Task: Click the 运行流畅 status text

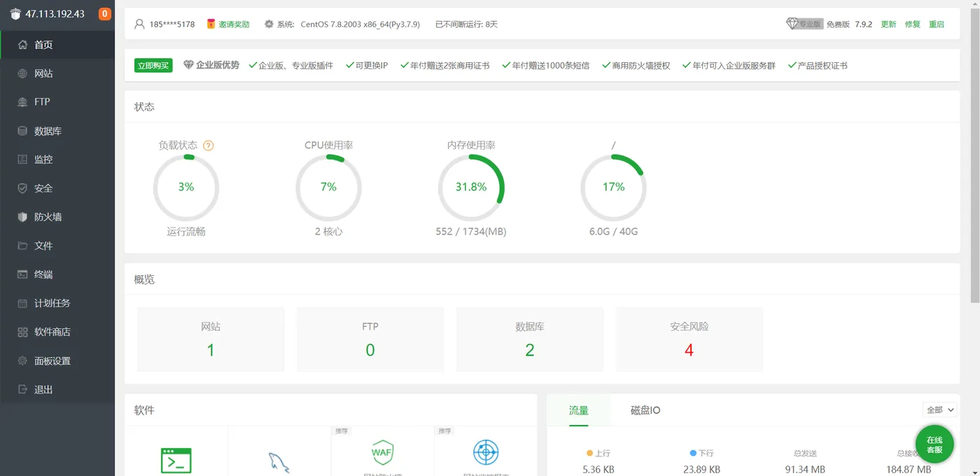Action: point(186,232)
